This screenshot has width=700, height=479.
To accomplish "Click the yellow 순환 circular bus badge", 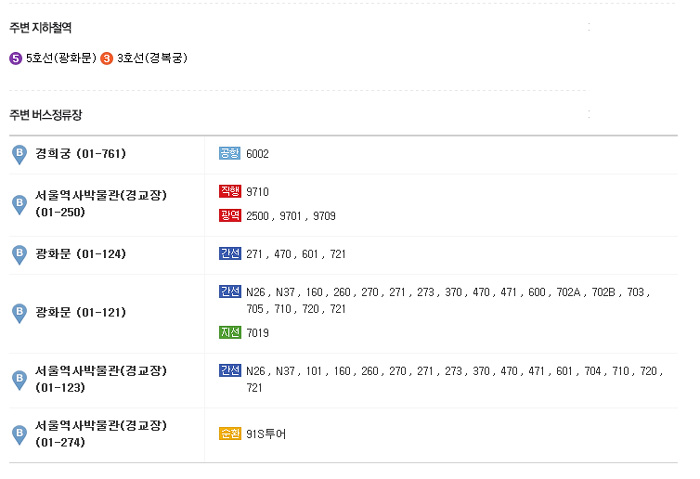I will coord(230,433).
